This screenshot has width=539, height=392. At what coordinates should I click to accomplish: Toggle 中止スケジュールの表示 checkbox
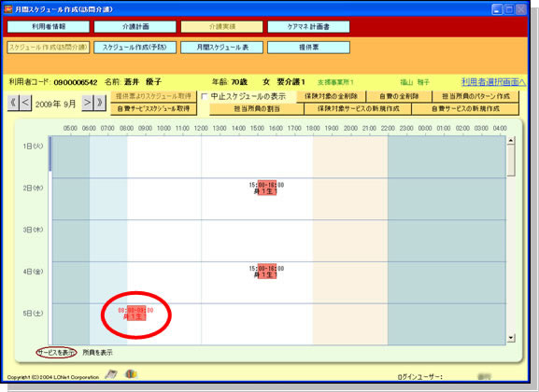205,96
